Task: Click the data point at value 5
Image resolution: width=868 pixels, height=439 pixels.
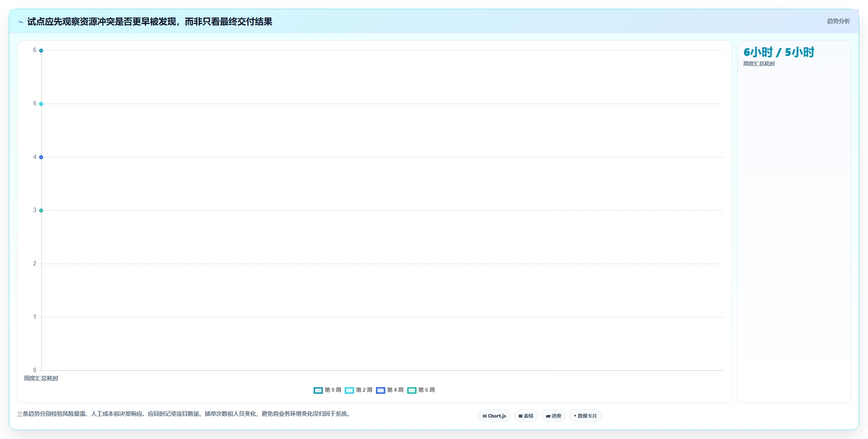Action: pos(41,104)
